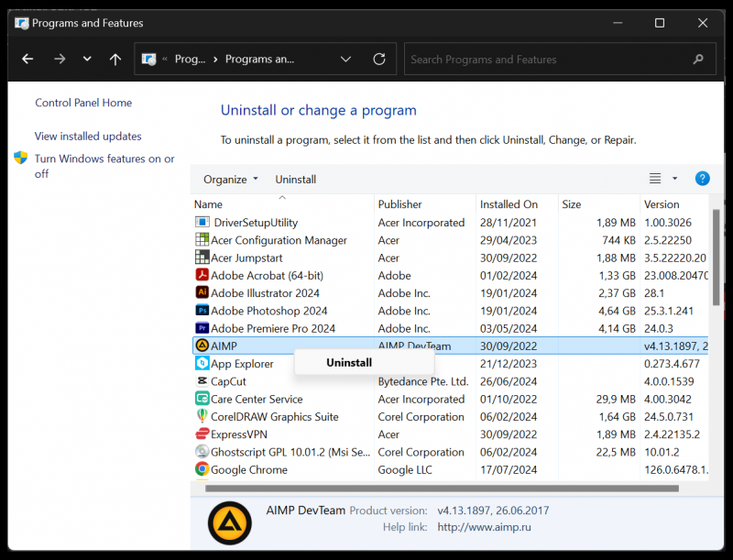
Task: Refresh the Programs and Features list
Action: (379, 59)
